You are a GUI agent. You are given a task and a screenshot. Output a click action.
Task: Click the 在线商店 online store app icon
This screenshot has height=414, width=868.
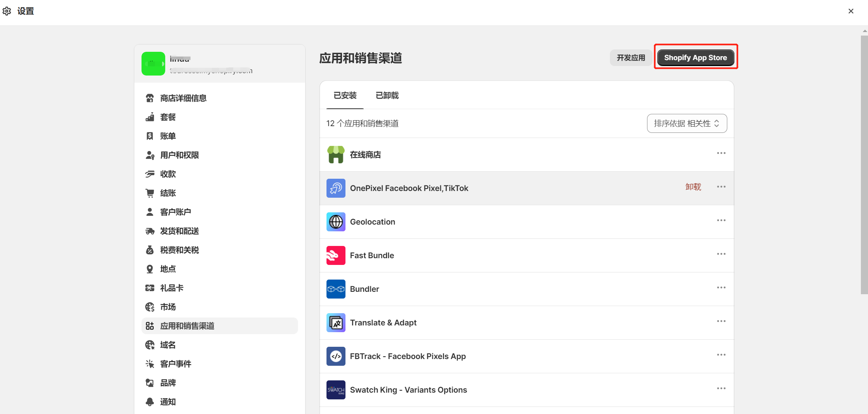[336, 155]
